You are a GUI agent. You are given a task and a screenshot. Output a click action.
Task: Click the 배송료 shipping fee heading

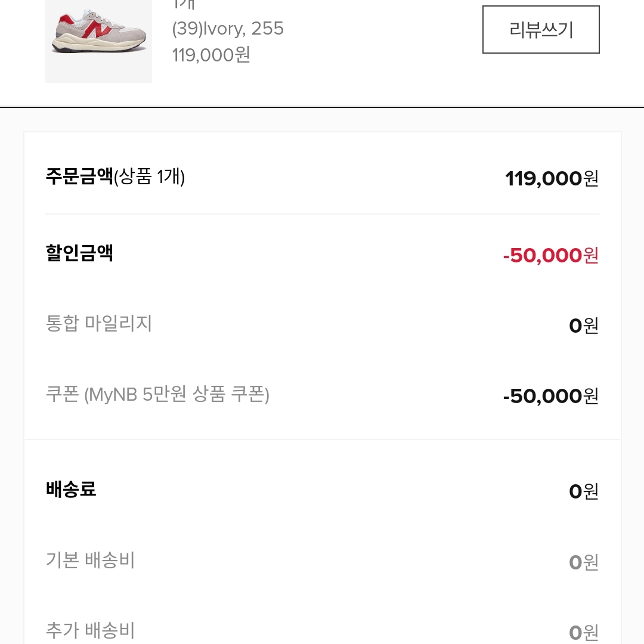pyautogui.click(x=71, y=490)
